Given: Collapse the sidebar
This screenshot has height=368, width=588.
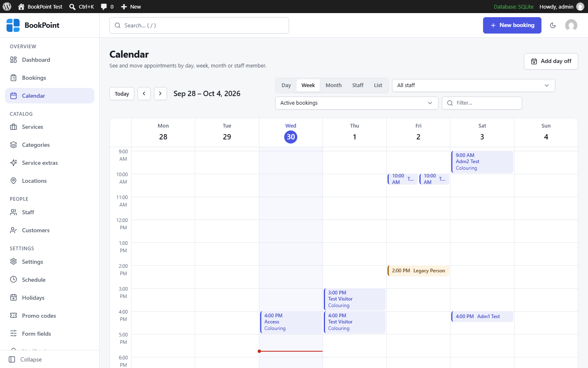Looking at the screenshot, I should tap(49, 359).
